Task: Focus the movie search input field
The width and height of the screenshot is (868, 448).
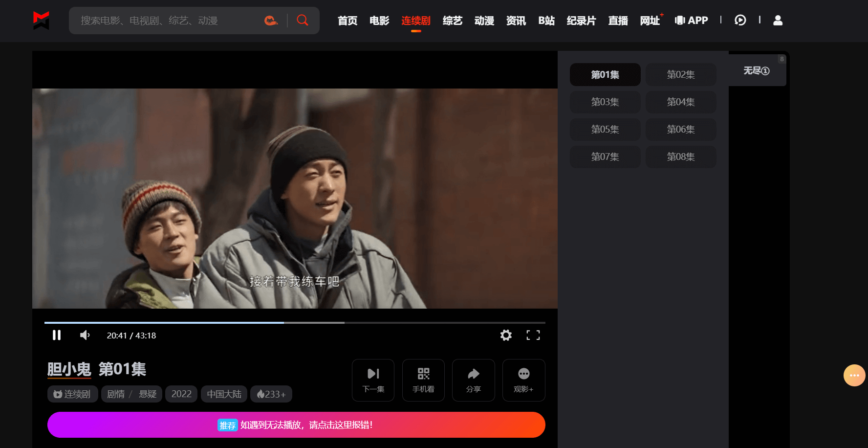Action: (x=166, y=21)
